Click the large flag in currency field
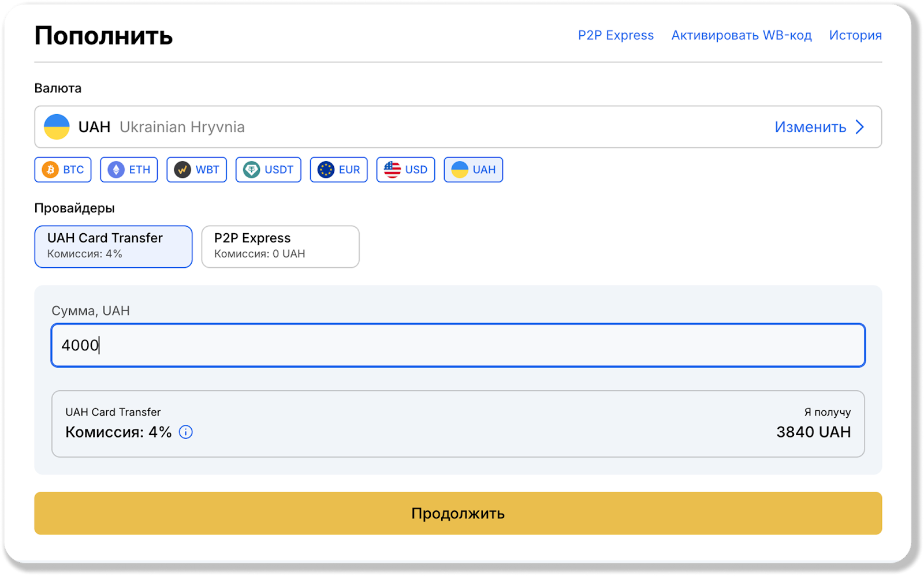This screenshot has width=924, height=576. click(x=57, y=127)
